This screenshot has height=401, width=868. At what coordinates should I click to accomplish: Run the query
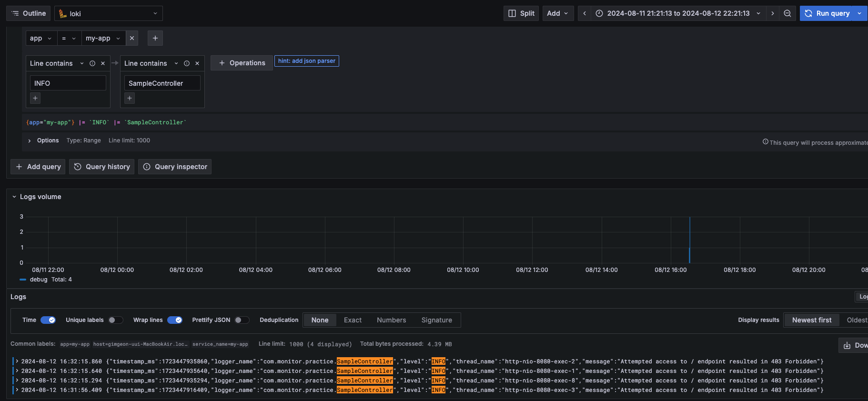coord(827,13)
